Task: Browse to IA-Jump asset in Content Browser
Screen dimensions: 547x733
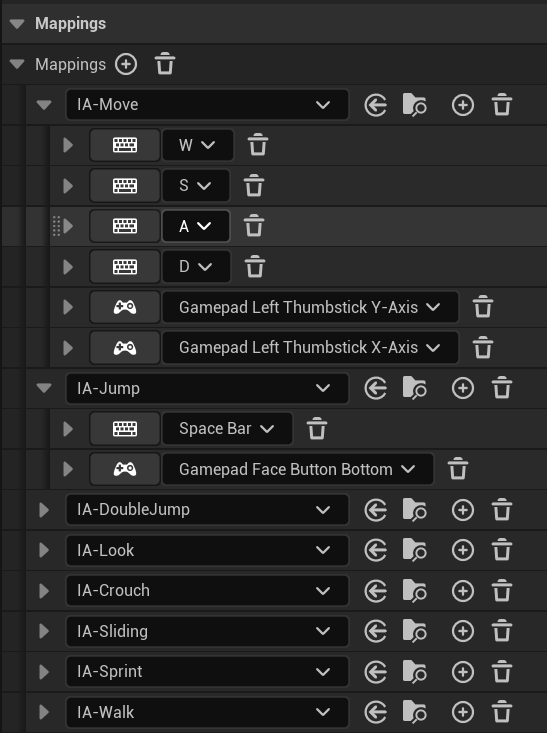Action: (x=415, y=388)
